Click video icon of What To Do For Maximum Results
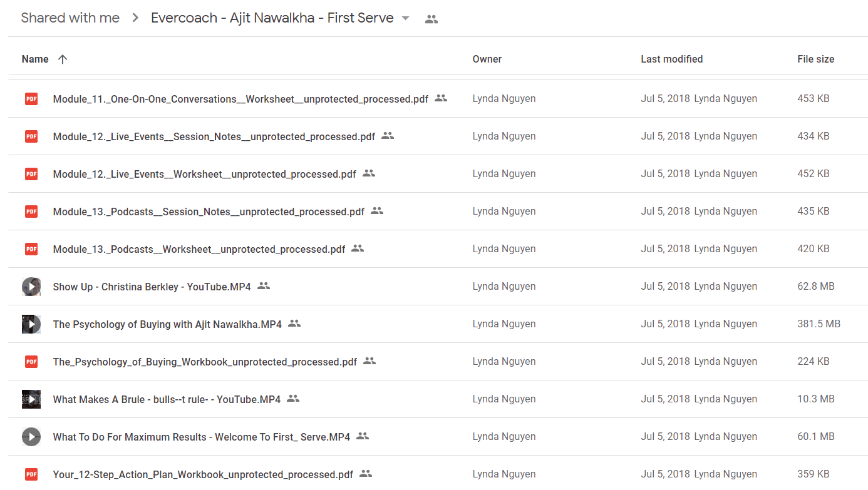868x490 pixels. point(31,437)
